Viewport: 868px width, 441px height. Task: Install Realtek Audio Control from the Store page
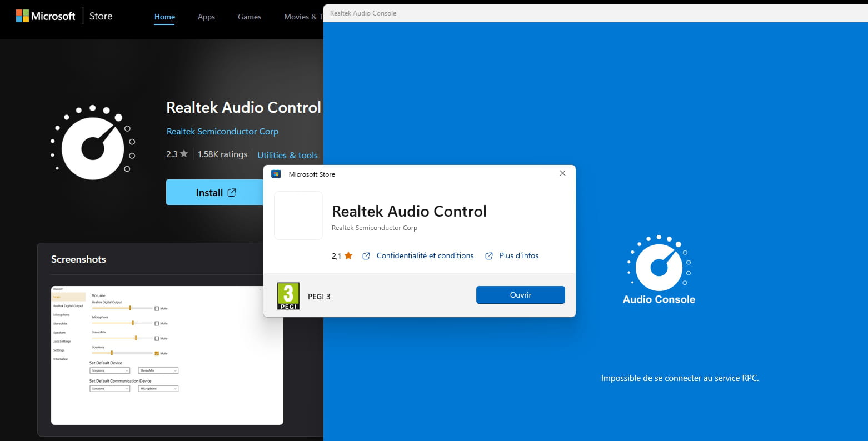click(x=216, y=192)
